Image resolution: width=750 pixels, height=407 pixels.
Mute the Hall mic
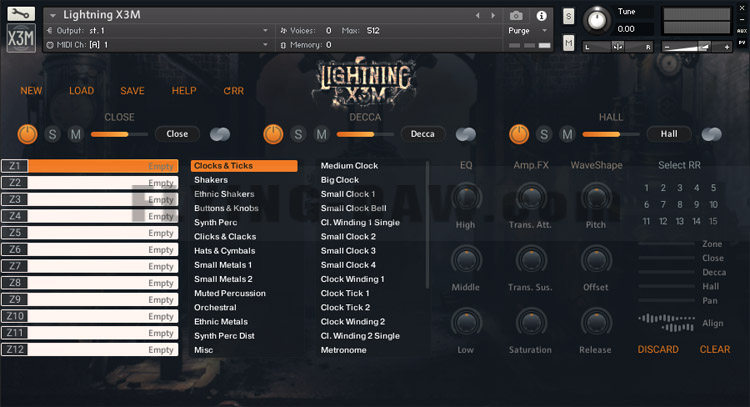tap(567, 134)
